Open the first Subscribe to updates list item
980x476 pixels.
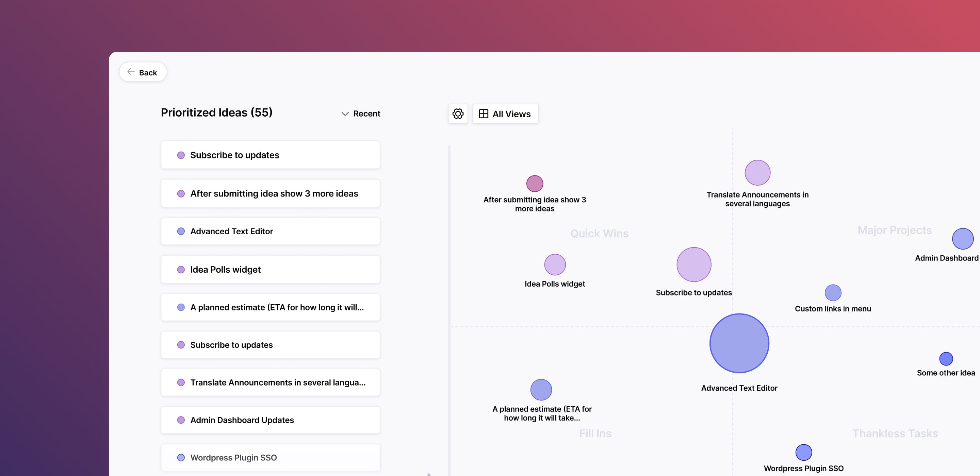pyautogui.click(x=270, y=155)
